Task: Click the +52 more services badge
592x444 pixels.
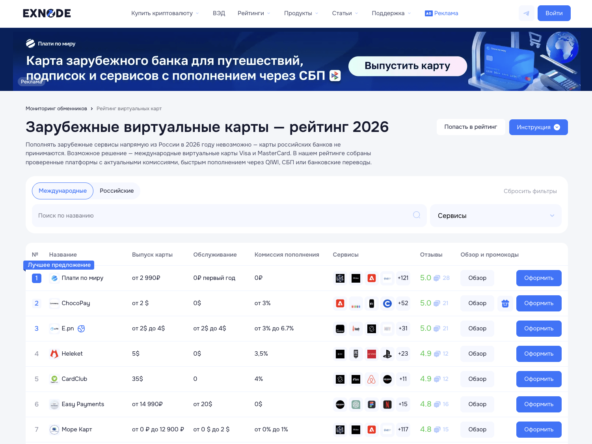Action: (403, 303)
